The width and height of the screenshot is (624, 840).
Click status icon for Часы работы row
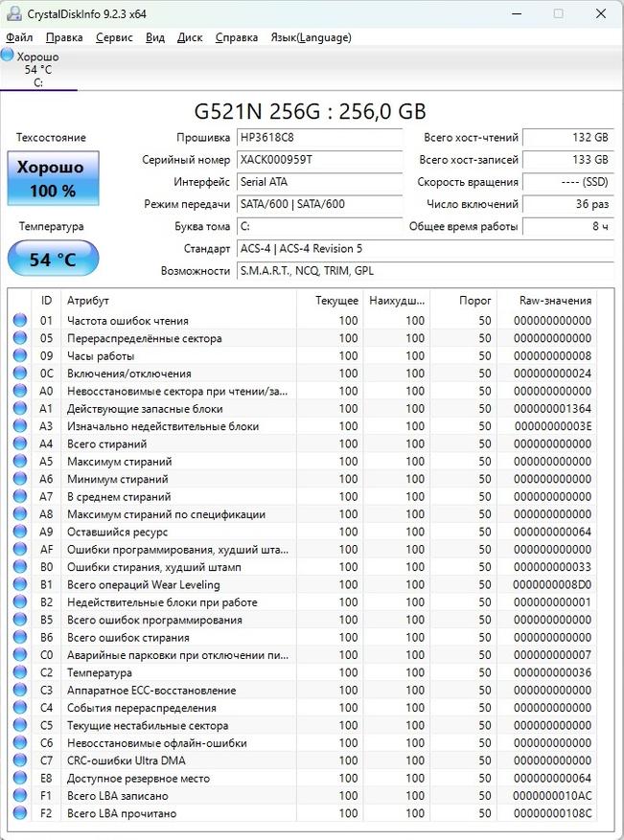point(20,355)
